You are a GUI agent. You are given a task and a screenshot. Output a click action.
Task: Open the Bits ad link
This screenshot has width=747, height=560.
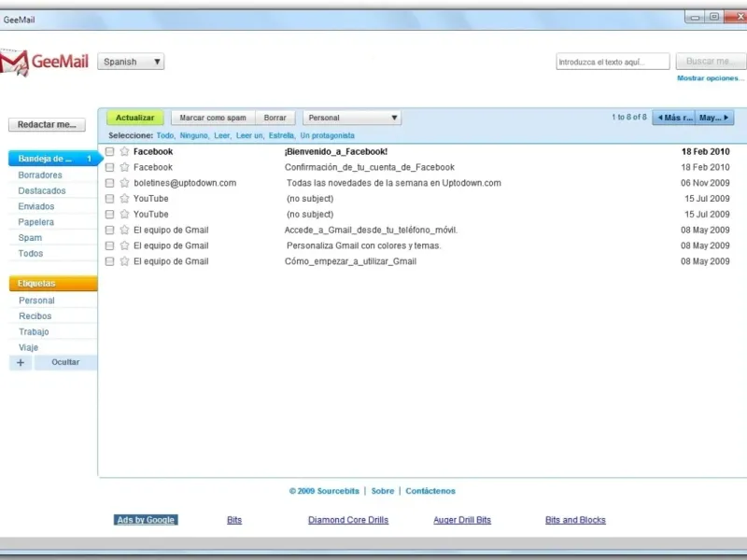click(x=234, y=520)
